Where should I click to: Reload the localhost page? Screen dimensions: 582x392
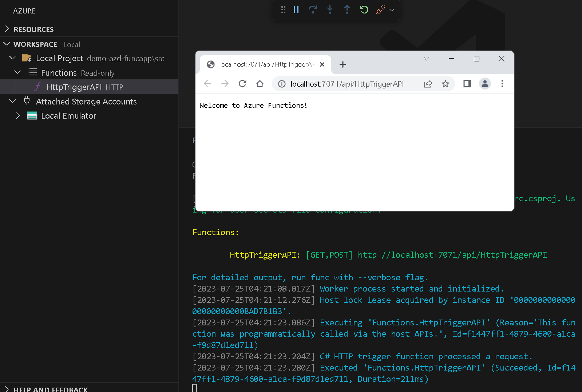[x=242, y=84]
